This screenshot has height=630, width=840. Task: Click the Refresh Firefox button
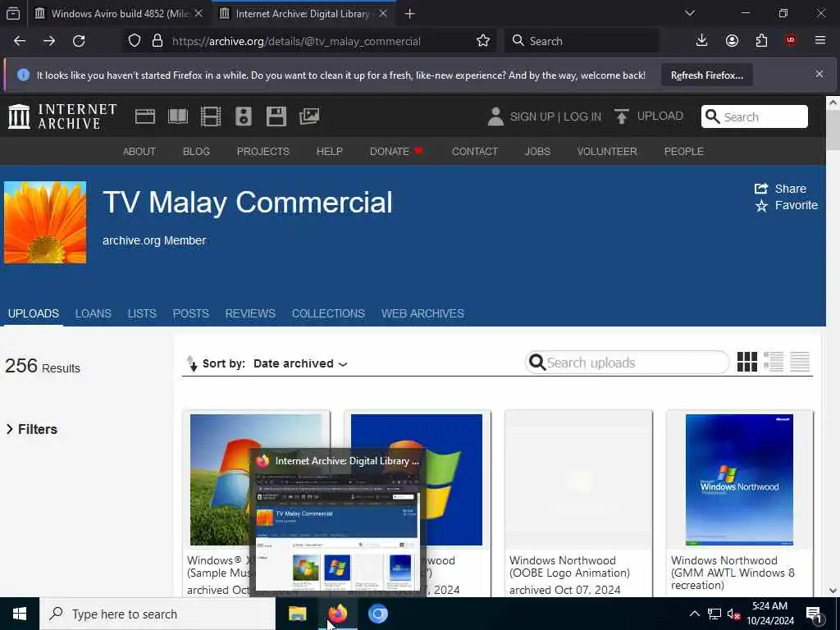point(706,75)
